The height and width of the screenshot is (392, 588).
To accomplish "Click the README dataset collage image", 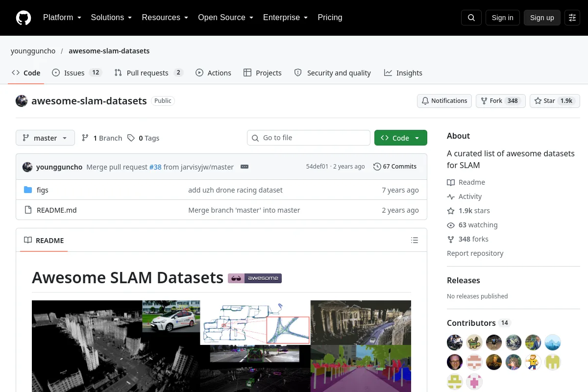I will point(221,346).
